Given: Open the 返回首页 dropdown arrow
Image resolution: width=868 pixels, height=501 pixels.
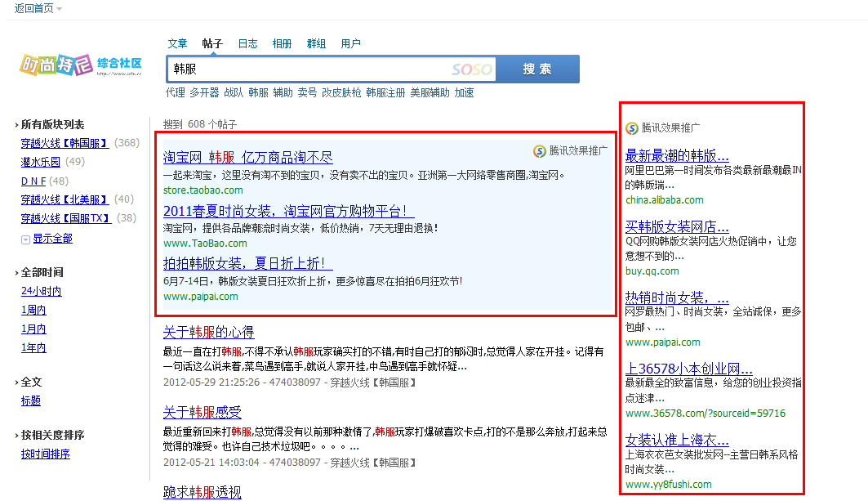Looking at the screenshot, I should [x=60, y=9].
